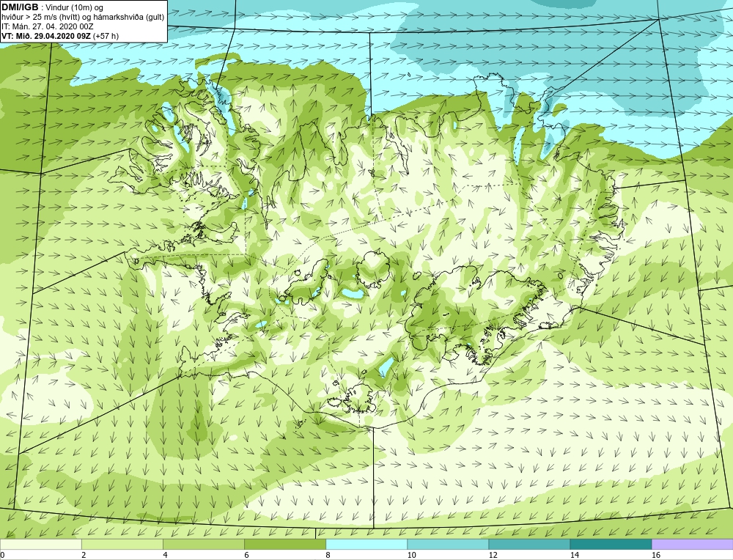
Task: Click the 6–8 m/s dark green swatch
Action: pyautogui.click(x=285, y=544)
